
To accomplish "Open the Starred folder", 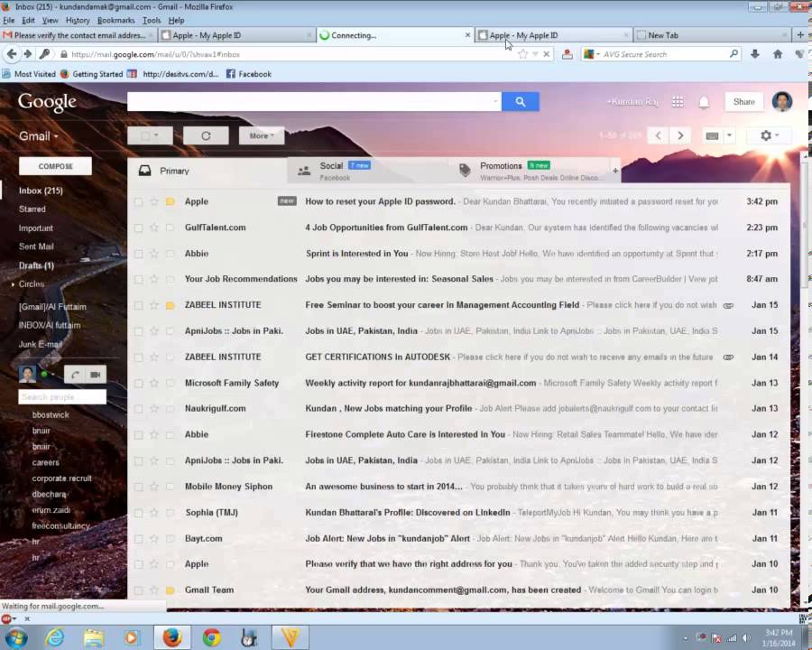I will (x=32, y=209).
